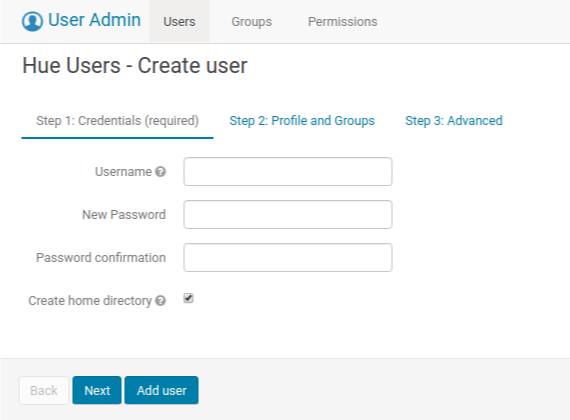The height and width of the screenshot is (420, 570).
Task: Select Step 1: Credentials (required) tab
Action: (117, 121)
